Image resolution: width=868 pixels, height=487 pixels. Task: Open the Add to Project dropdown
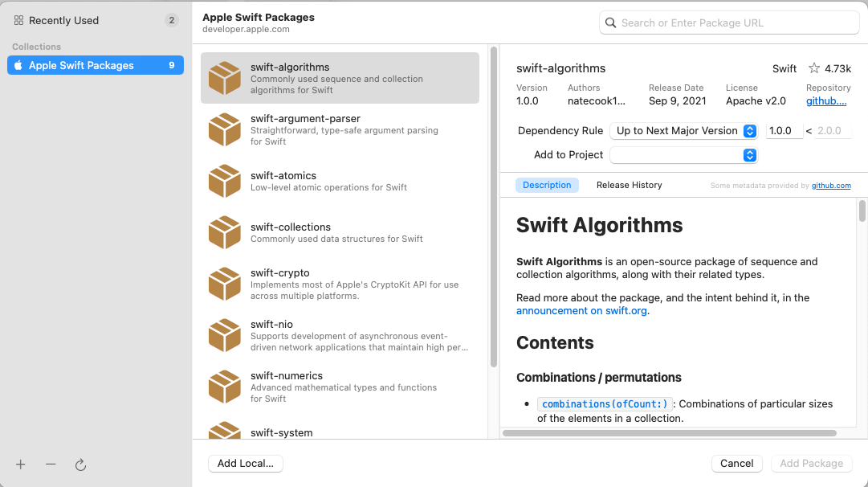coord(684,155)
